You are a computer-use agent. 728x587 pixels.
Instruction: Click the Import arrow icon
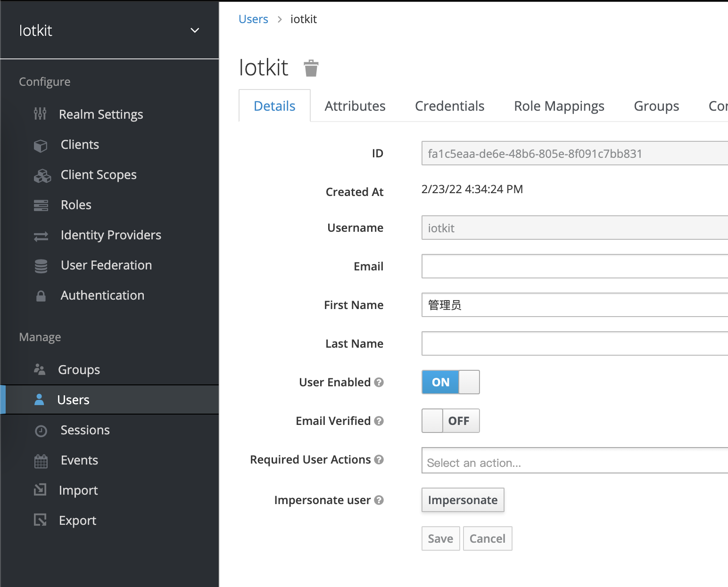point(40,489)
